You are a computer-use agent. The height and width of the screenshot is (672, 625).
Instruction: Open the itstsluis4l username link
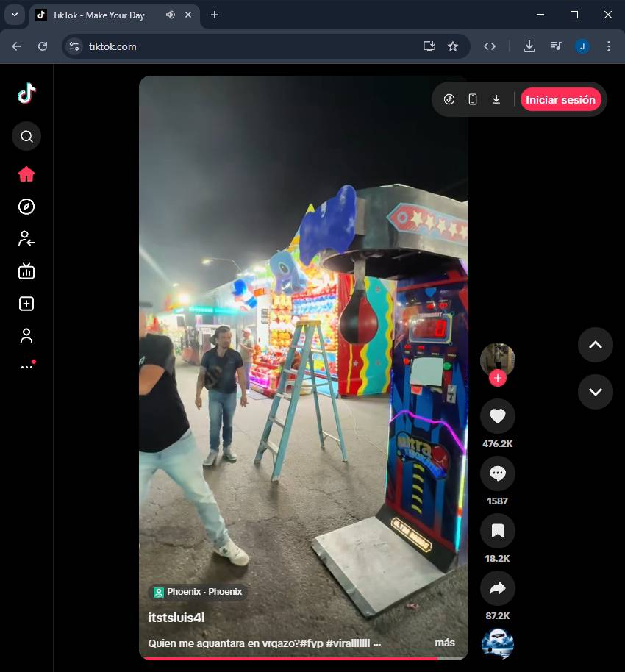(176, 618)
